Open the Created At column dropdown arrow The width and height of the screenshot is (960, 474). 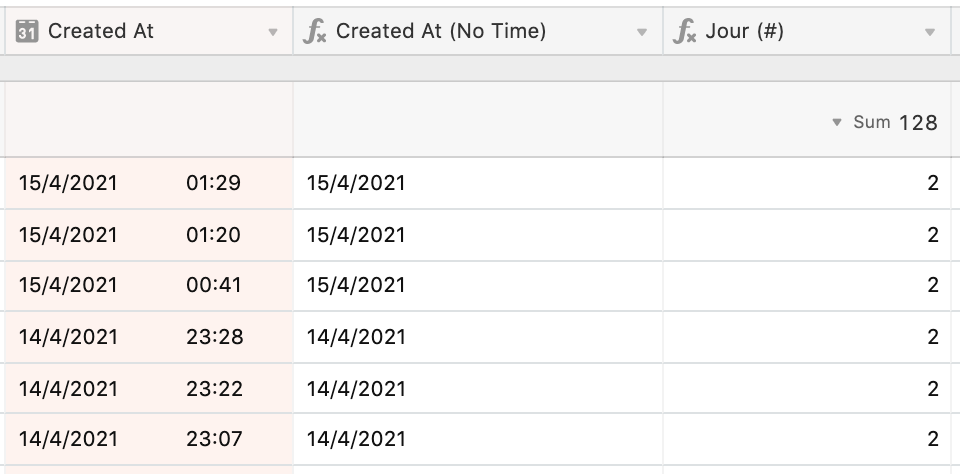273,32
